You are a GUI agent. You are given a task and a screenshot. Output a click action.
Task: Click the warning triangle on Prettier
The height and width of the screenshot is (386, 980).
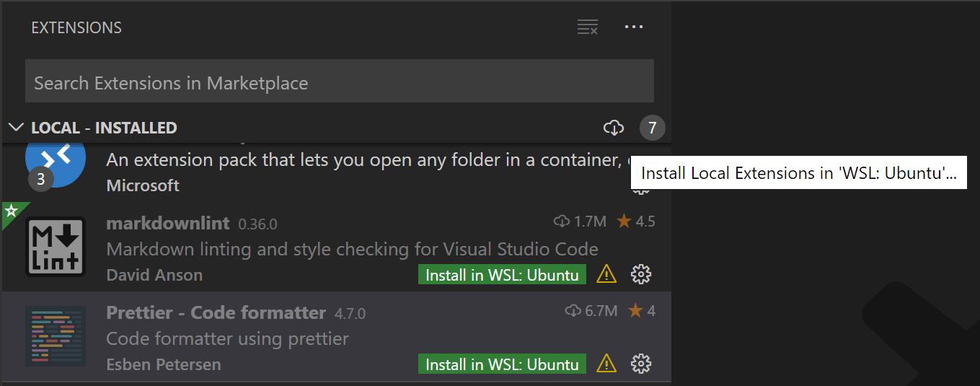point(606,364)
